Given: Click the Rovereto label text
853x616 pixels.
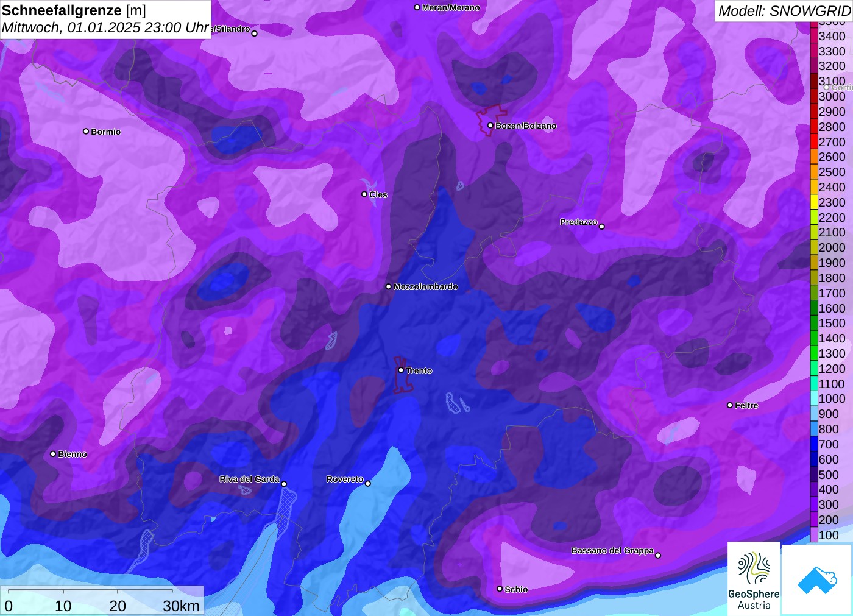Looking at the screenshot, I should click(345, 479).
